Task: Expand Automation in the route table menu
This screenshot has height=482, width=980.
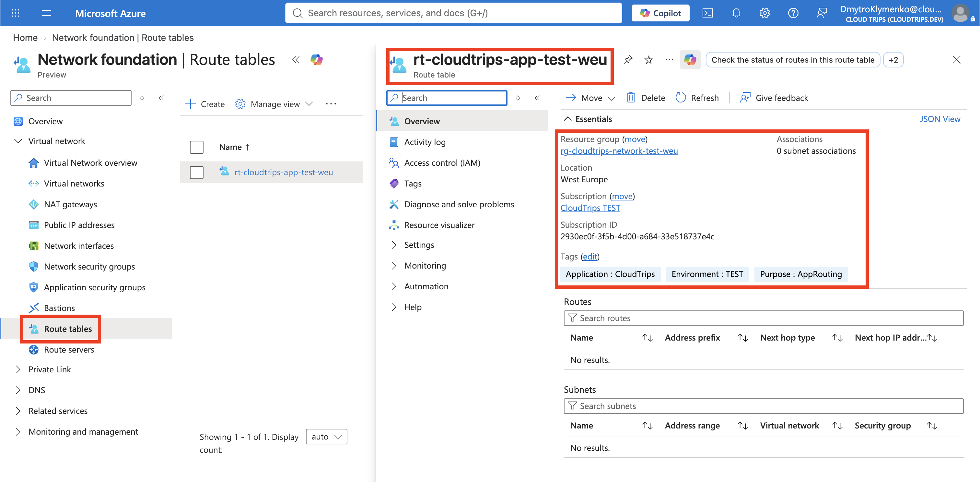Action: click(394, 286)
